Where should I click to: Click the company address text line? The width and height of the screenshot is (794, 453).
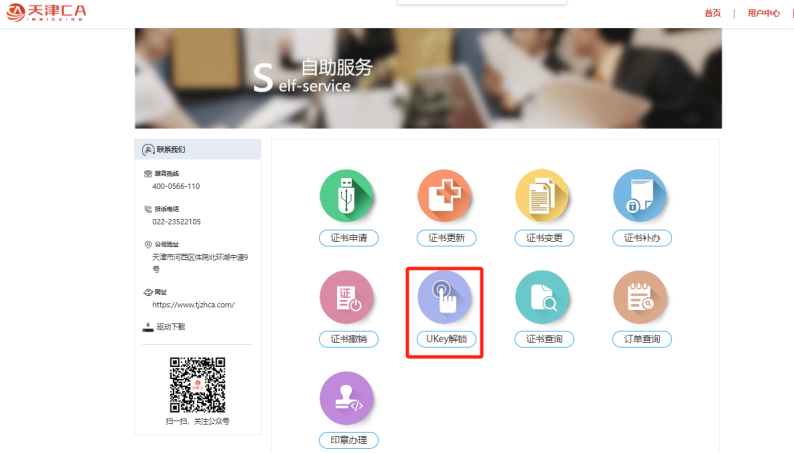click(x=200, y=263)
